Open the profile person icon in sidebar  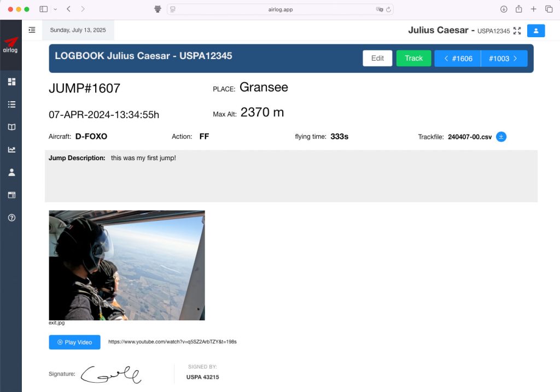(x=11, y=172)
